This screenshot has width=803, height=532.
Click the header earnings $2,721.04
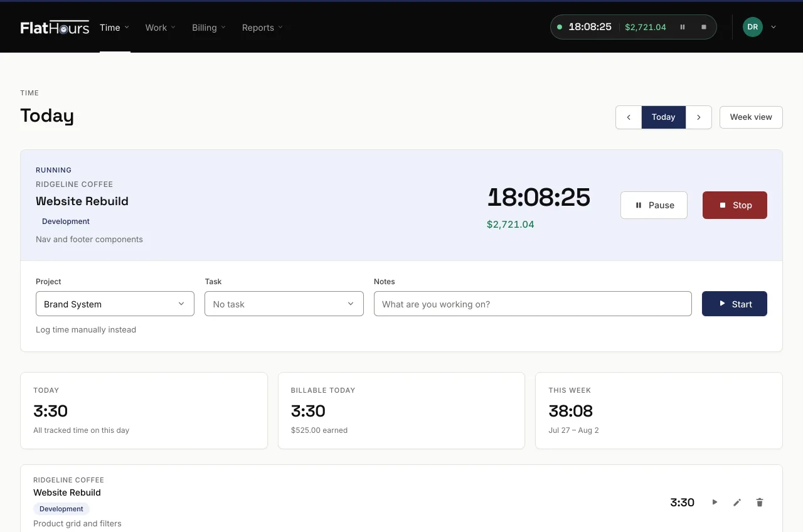[646, 28]
